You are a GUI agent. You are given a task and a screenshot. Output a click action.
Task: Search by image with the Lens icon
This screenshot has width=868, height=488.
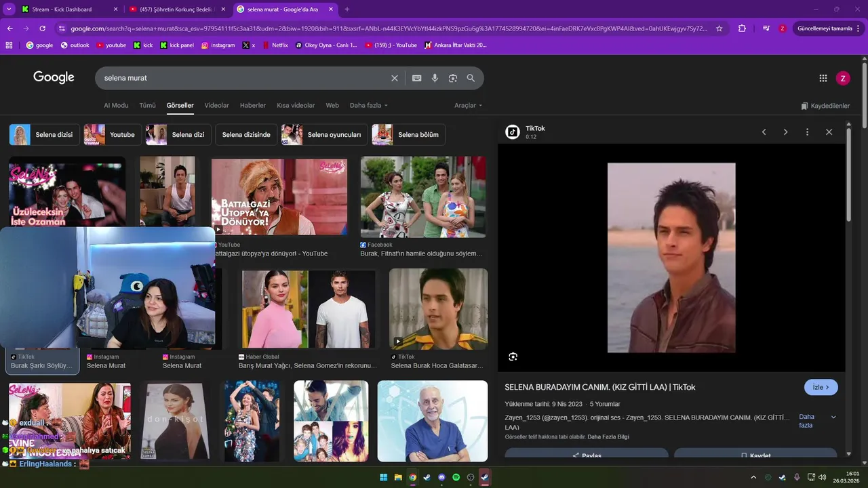click(x=453, y=78)
